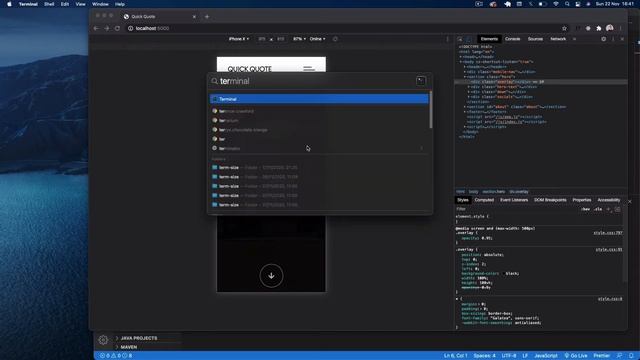Select the div overlay DOM node
Screen dimensions: 640x360
(x=541, y=82)
